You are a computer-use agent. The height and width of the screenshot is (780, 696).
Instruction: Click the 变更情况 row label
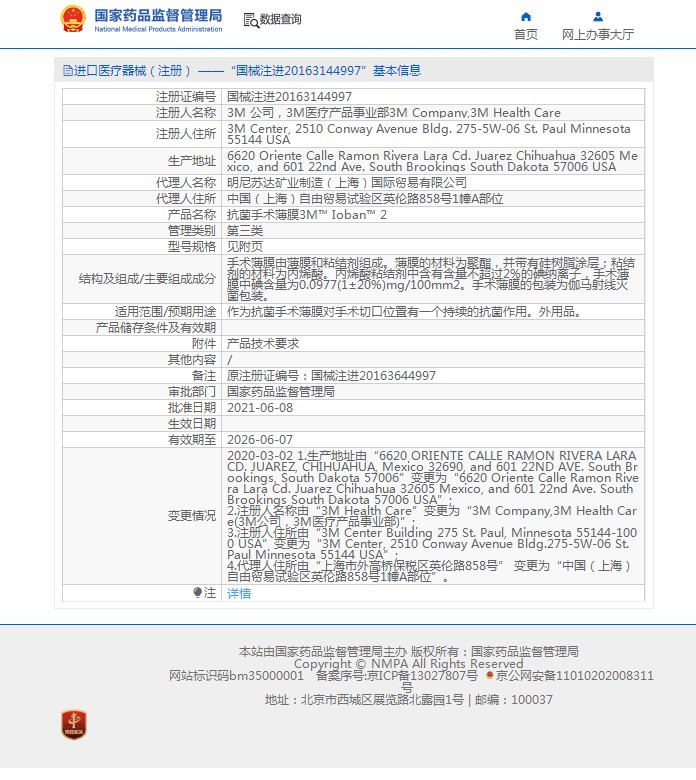pyautogui.click(x=192, y=516)
